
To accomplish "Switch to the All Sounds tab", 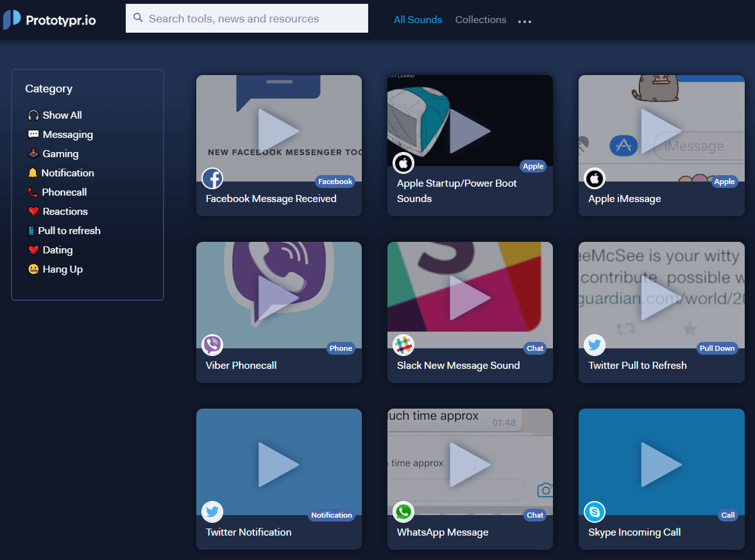I will click(418, 20).
